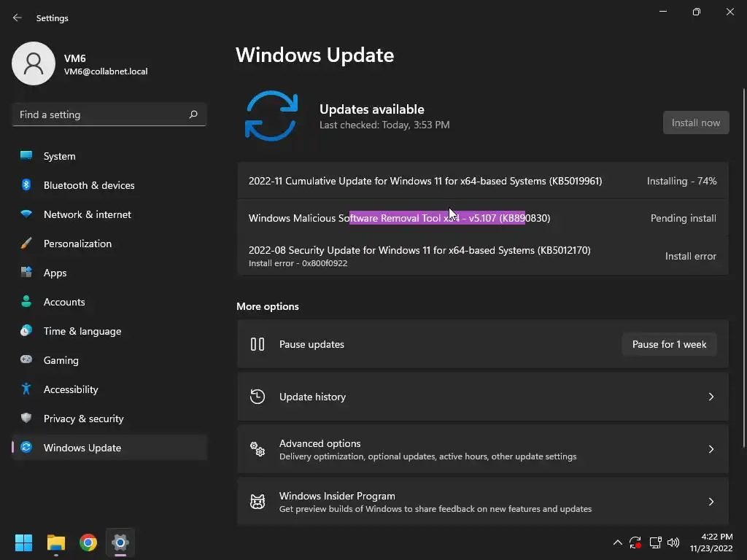Open File Explorer from the taskbar
The image size is (747, 560).
[55, 542]
